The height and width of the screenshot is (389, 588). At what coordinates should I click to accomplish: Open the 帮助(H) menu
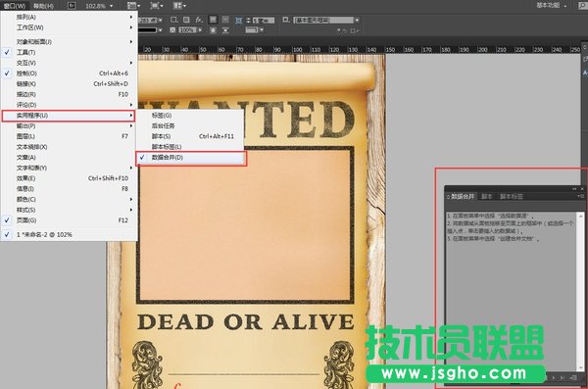tap(43, 6)
